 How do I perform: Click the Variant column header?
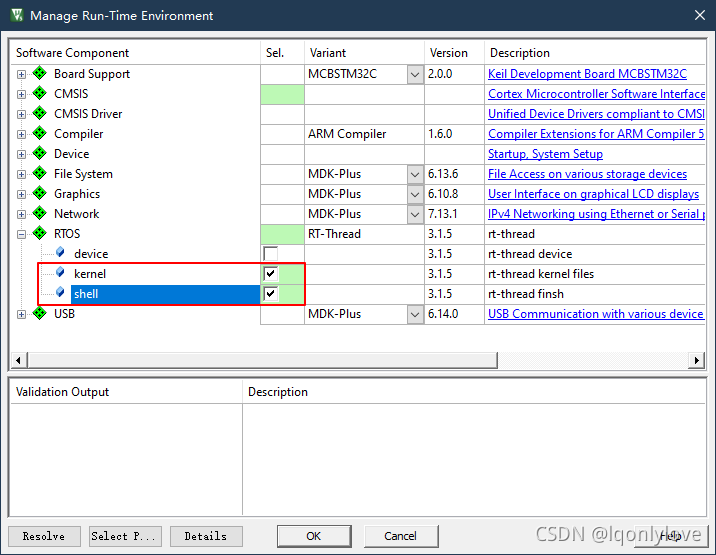(x=364, y=53)
